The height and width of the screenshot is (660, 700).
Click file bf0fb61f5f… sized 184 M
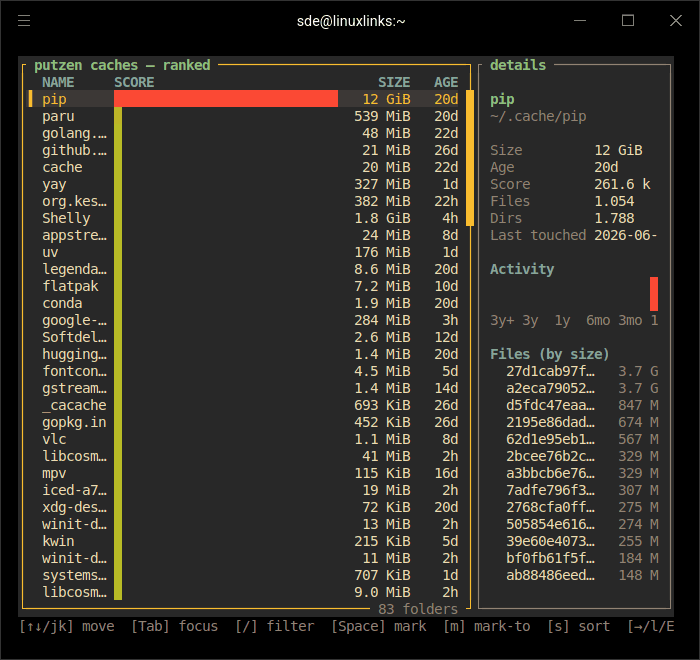550,558
